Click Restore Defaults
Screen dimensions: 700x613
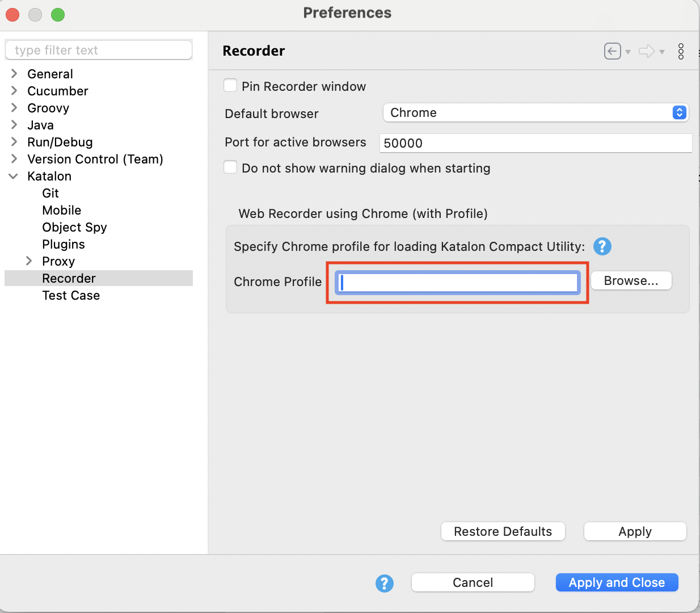tap(503, 531)
